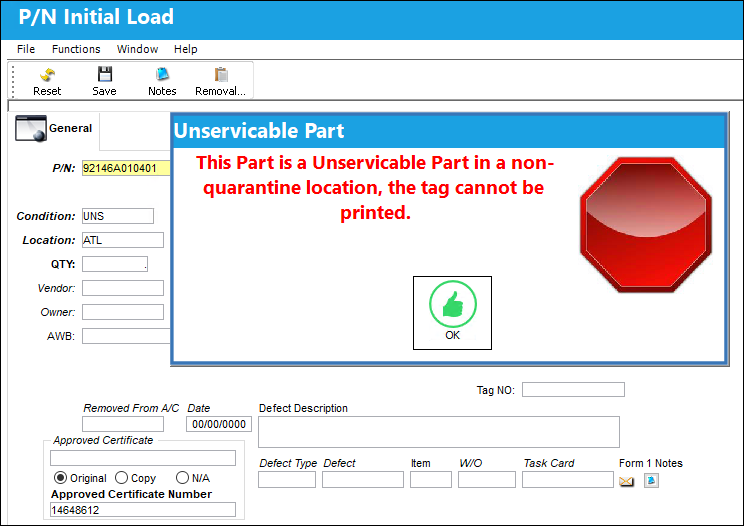This screenshot has height=526, width=744.
Task: Click the Form 1 Notes envelope icon
Action: click(626, 481)
